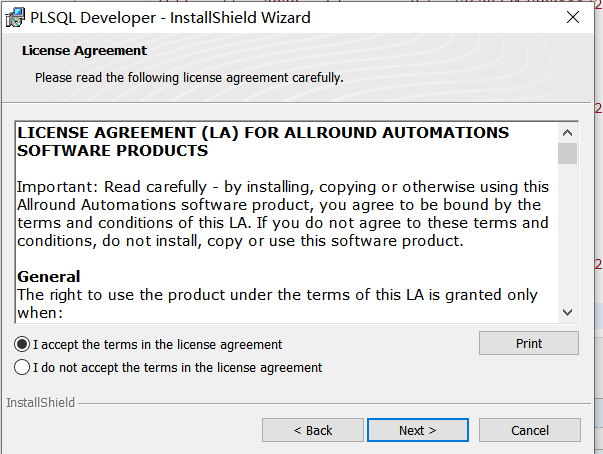Print the license agreement
The width and height of the screenshot is (603, 454).
tap(529, 343)
